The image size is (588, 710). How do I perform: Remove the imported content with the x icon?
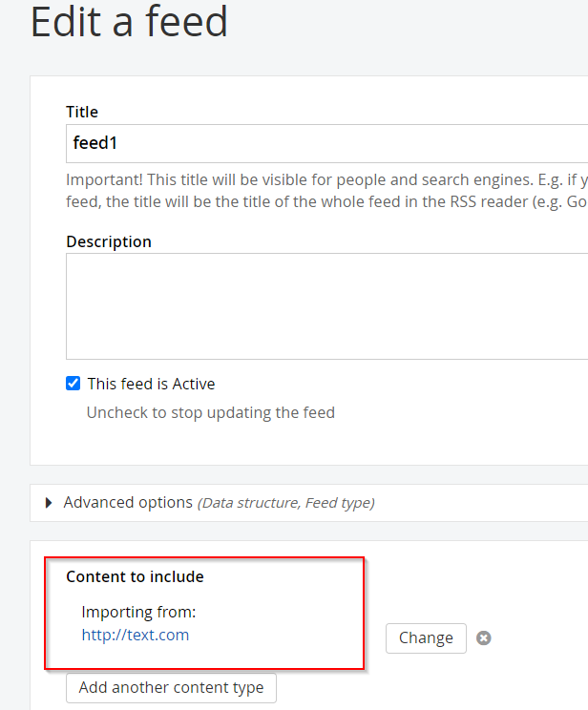[483, 638]
